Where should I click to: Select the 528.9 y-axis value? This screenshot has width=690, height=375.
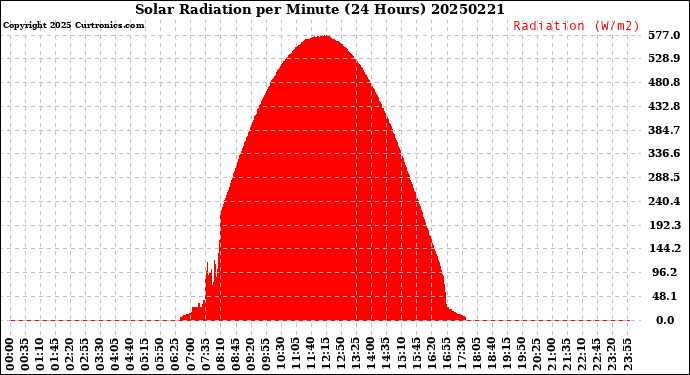point(664,59)
